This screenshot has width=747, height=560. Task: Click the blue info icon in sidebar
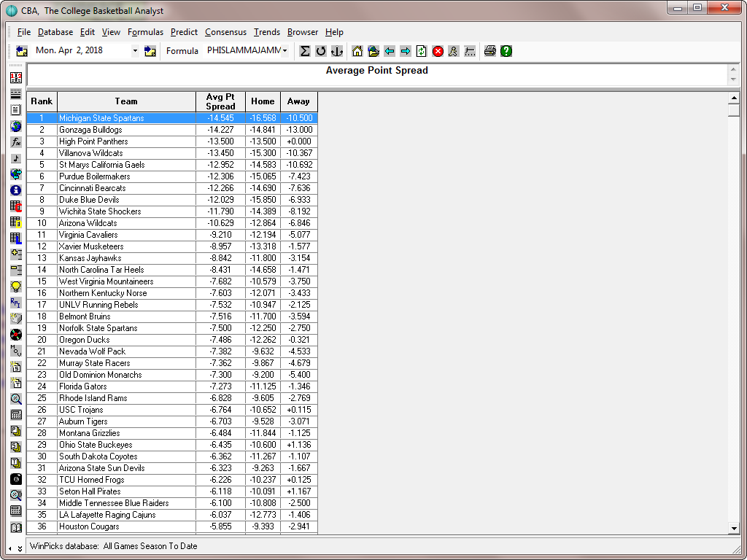(16, 190)
